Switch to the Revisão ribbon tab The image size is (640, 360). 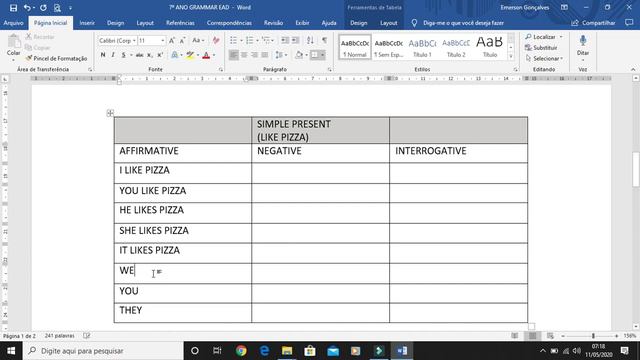tap(273, 23)
